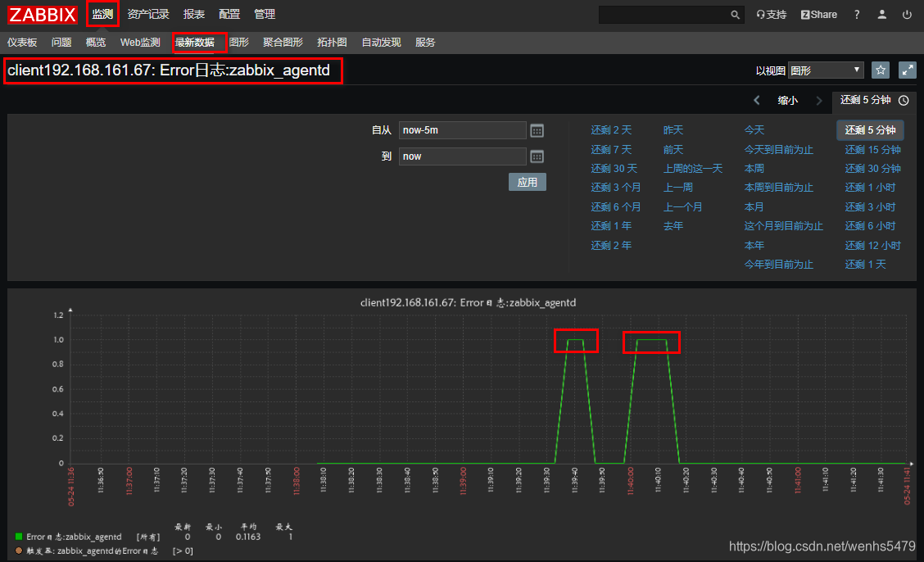924x562 pixels.
Task: Select time range 还剩 1 年
Action: coord(611,225)
